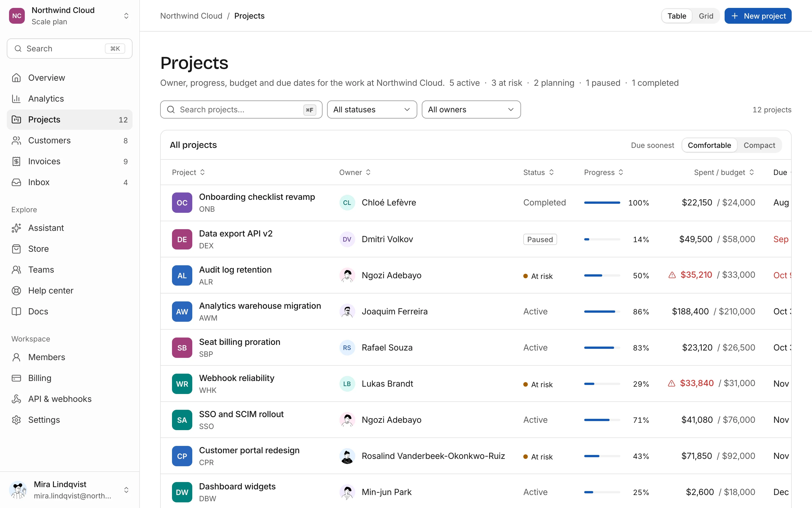Click the Billing credit card icon
The width and height of the screenshot is (812, 508).
click(x=16, y=378)
